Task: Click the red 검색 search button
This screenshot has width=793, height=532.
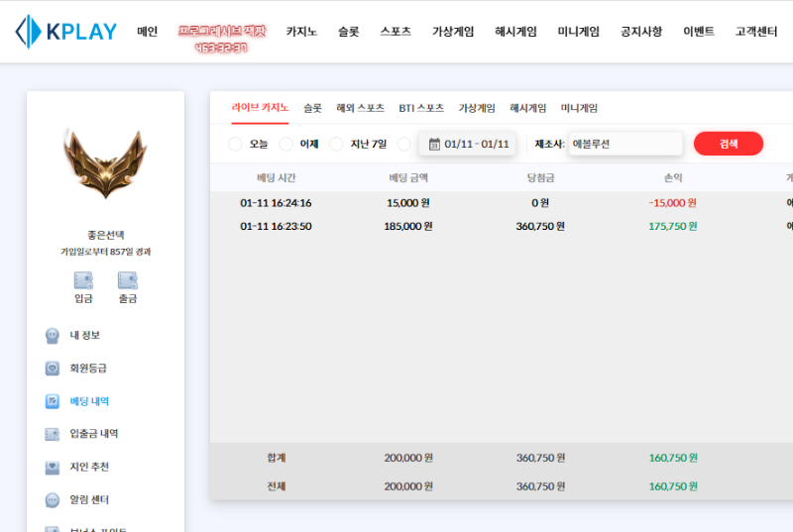Action: (x=728, y=144)
